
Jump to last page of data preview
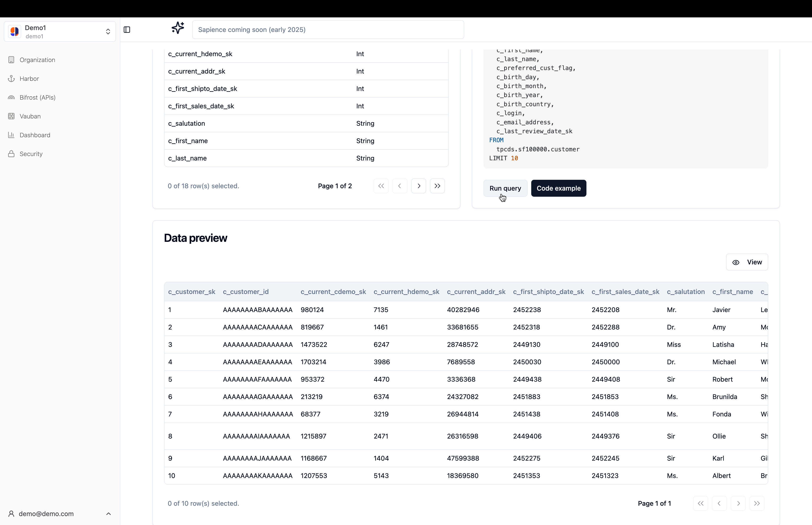click(x=757, y=503)
